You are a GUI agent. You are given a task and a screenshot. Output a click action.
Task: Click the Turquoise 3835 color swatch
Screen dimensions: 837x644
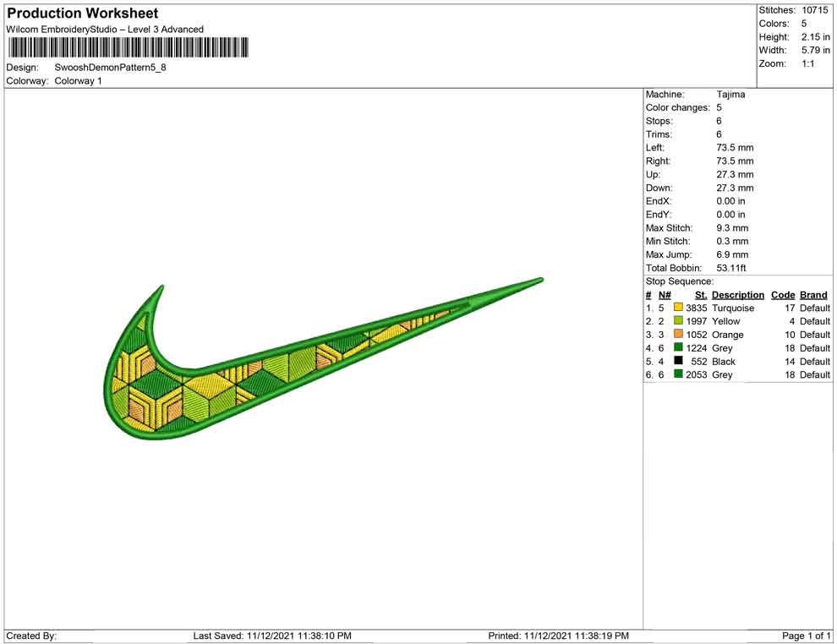[678, 308]
